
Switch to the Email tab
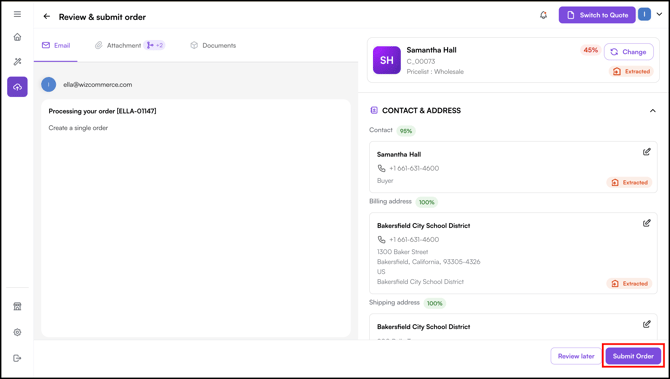56,45
